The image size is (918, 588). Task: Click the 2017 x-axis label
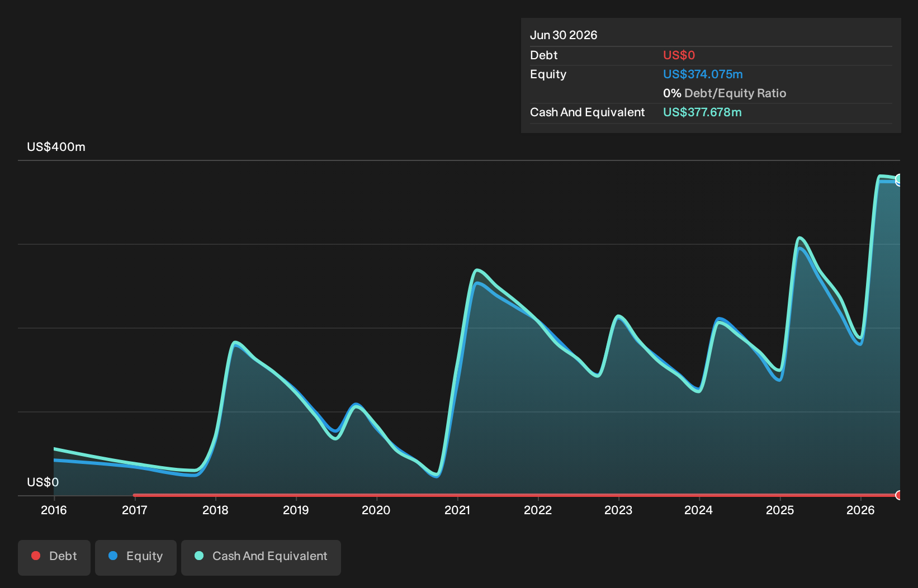(x=135, y=510)
